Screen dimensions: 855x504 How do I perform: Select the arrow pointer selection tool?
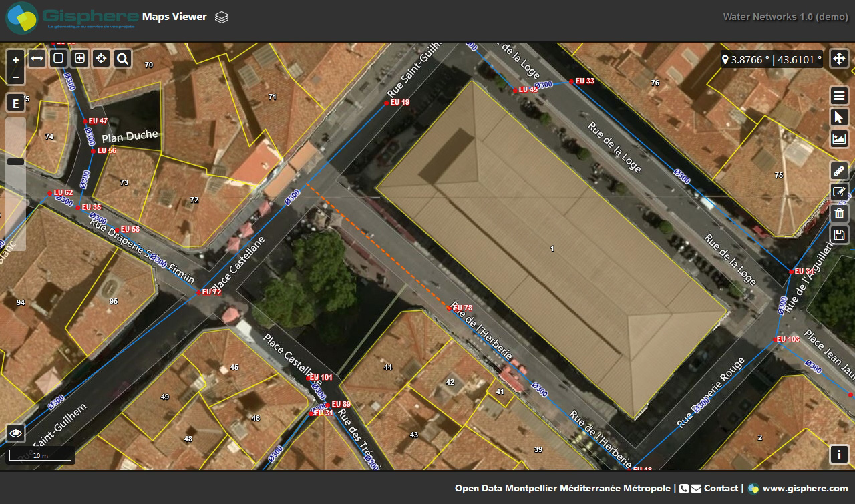pyautogui.click(x=839, y=117)
